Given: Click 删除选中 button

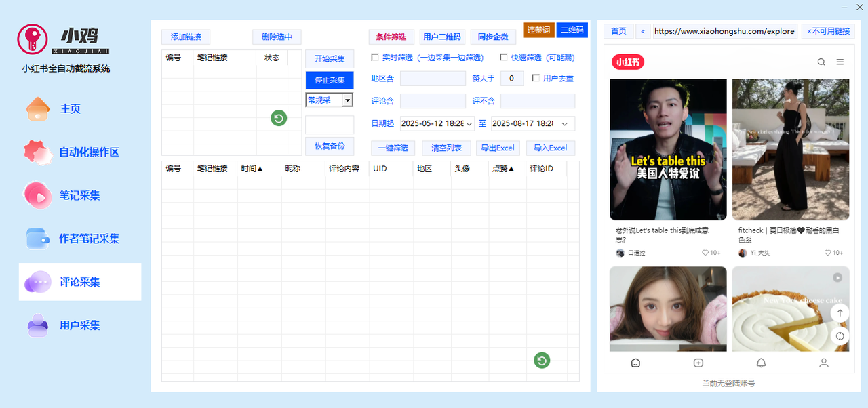Looking at the screenshot, I should pos(277,37).
